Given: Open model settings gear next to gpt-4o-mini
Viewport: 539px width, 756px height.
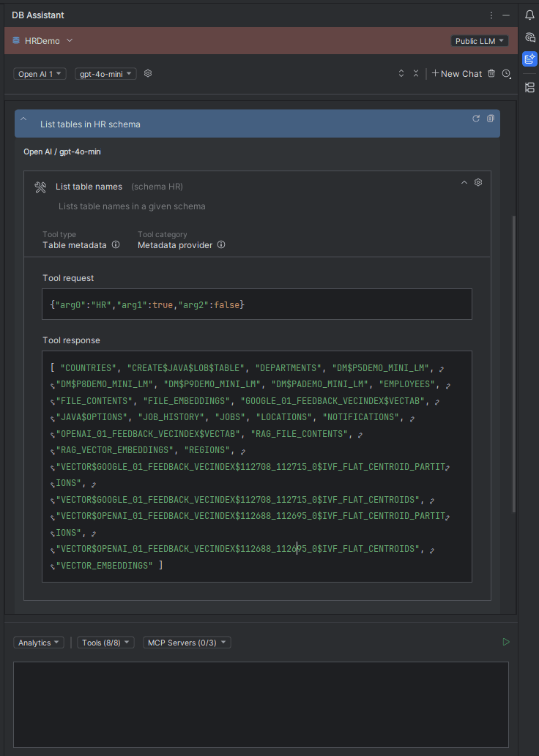Looking at the screenshot, I should 148,73.
